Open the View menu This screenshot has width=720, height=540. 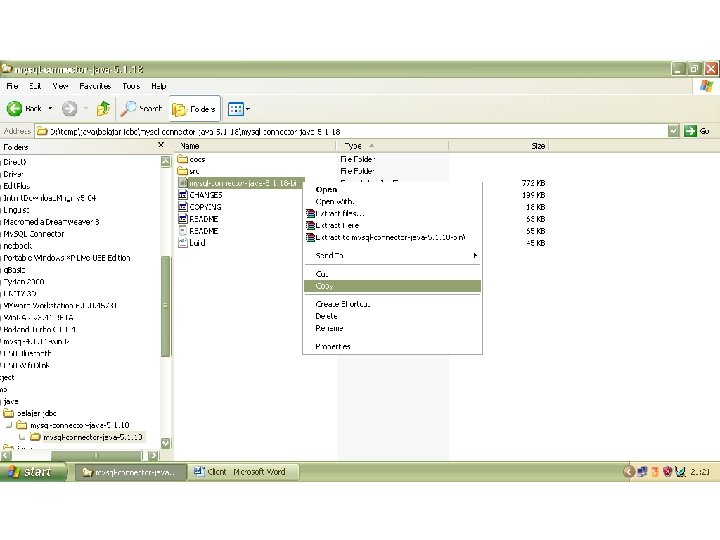coord(60,86)
